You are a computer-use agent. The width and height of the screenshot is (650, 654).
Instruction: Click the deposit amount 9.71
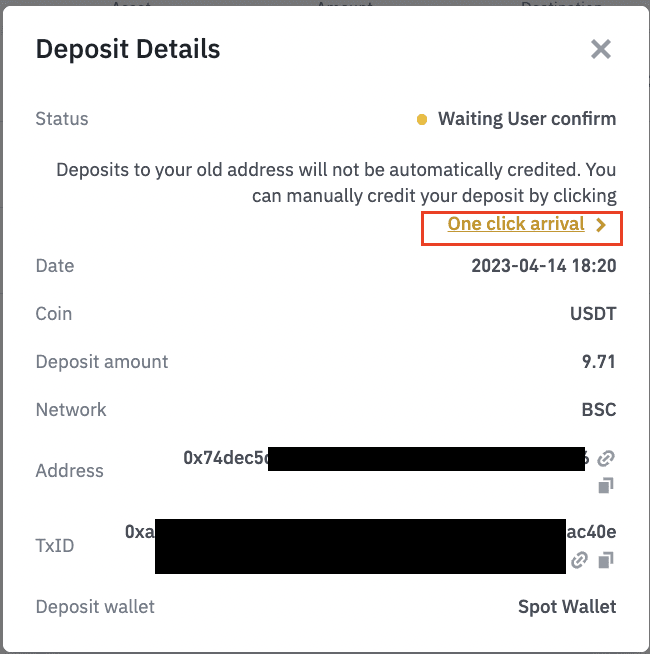point(599,362)
